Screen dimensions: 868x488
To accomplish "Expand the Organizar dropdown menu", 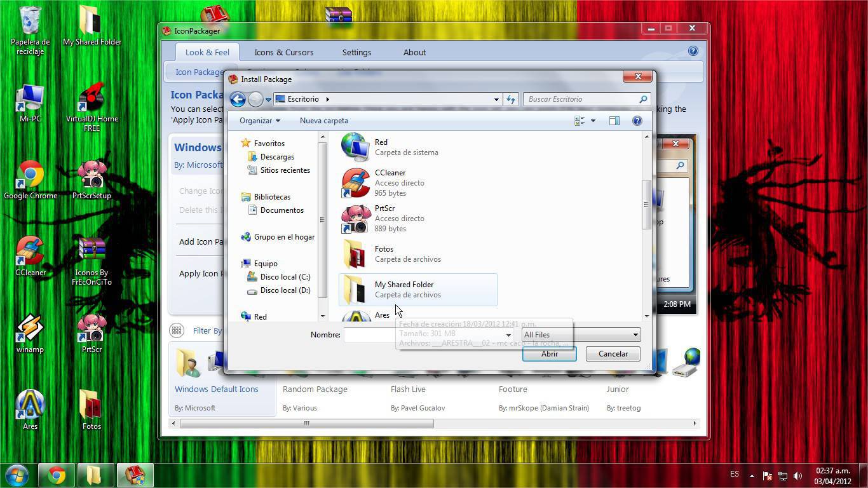I will 259,121.
